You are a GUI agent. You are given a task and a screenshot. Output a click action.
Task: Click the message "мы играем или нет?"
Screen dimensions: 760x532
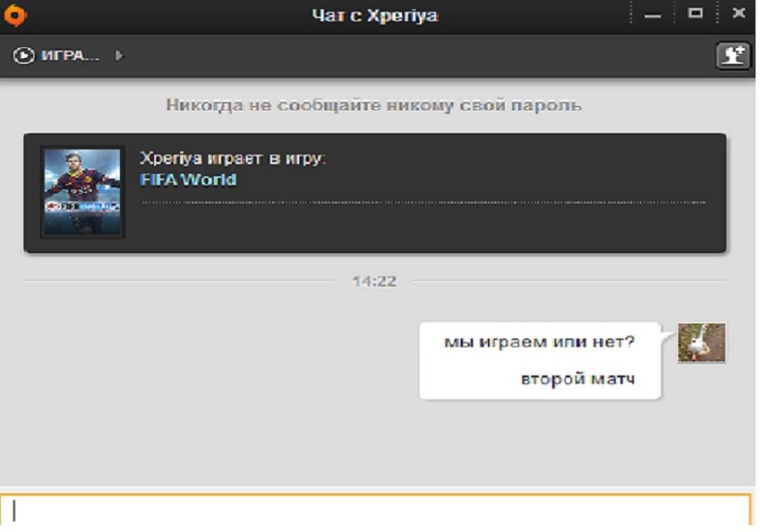539,342
